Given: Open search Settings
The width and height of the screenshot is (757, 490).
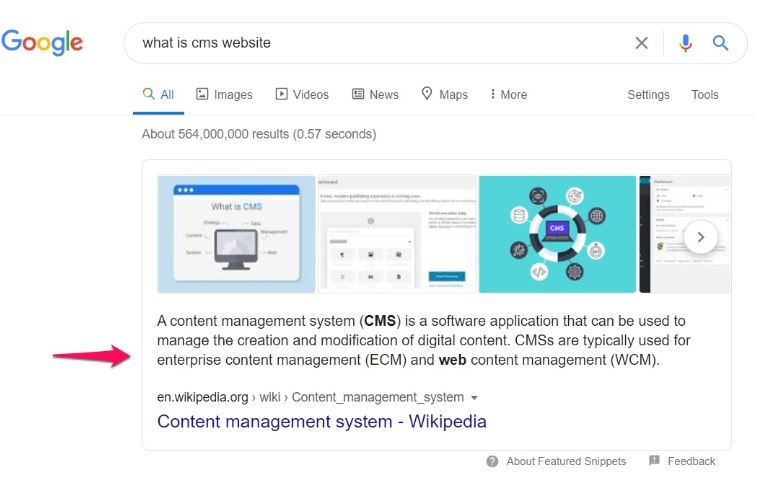Looking at the screenshot, I should pyautogui.click(x=648, y=95).
